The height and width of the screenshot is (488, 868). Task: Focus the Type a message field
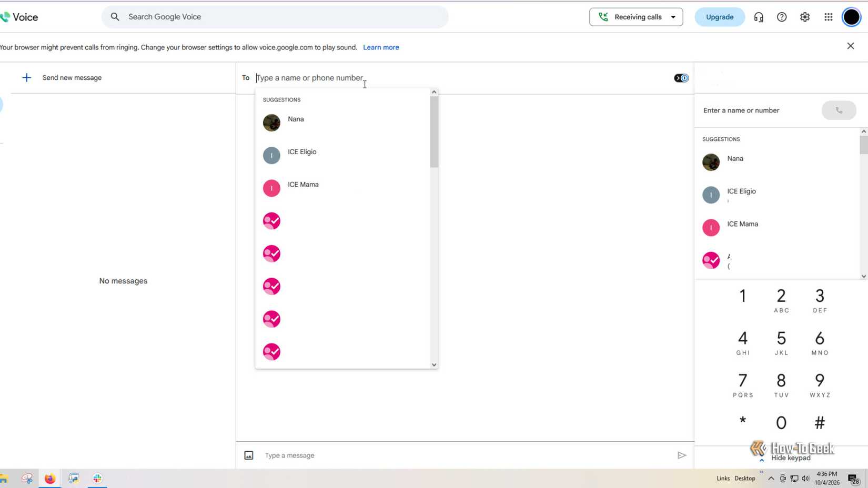(x=468, y=455)
